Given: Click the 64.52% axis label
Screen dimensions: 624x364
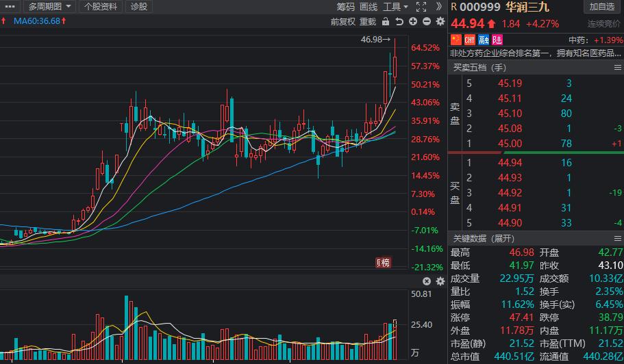Looking at the screenshot, I should [425, 48].
